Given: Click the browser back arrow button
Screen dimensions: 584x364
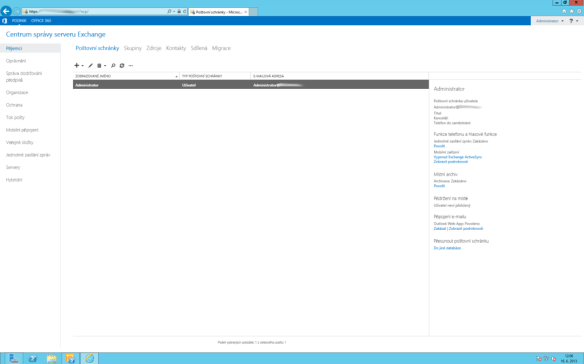Looking at the screenshot, I should (x=6, y=11).
